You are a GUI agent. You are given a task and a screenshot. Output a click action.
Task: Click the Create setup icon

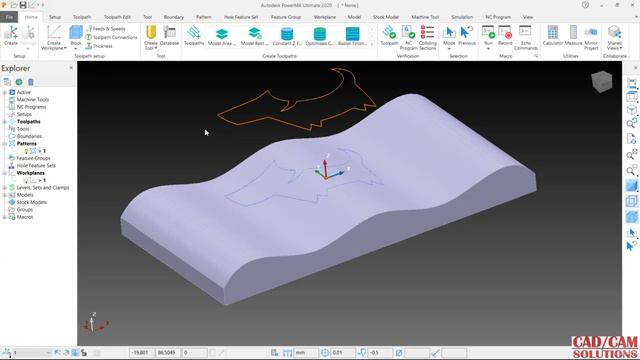pos(11,33)
